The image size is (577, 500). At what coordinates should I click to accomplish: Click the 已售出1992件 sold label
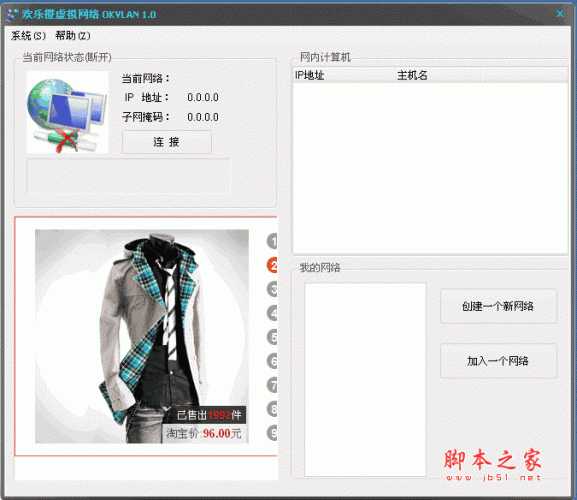[209, 415]
